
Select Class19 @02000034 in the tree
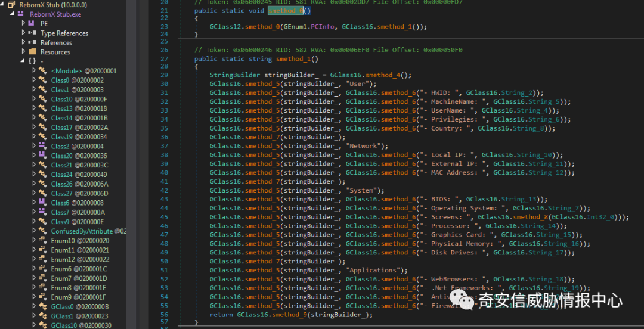point(79,136)
